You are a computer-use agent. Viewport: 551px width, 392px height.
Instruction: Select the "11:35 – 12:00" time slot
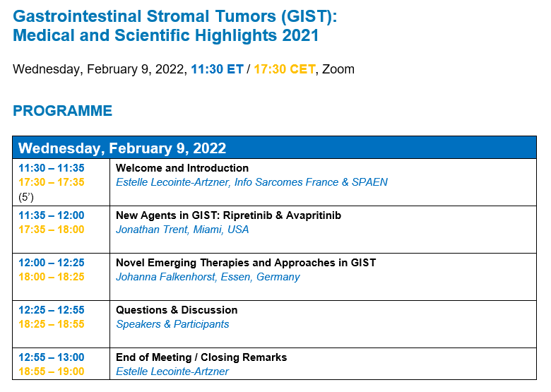click(x=52, y=215)
